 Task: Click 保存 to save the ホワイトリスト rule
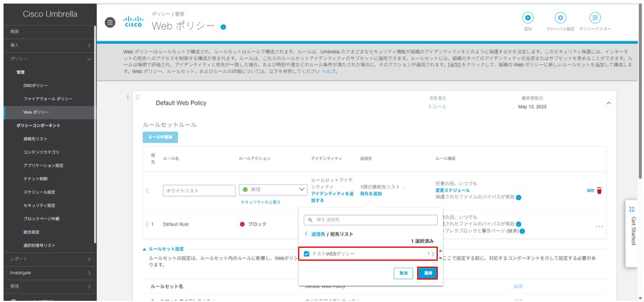click(590, 191)
